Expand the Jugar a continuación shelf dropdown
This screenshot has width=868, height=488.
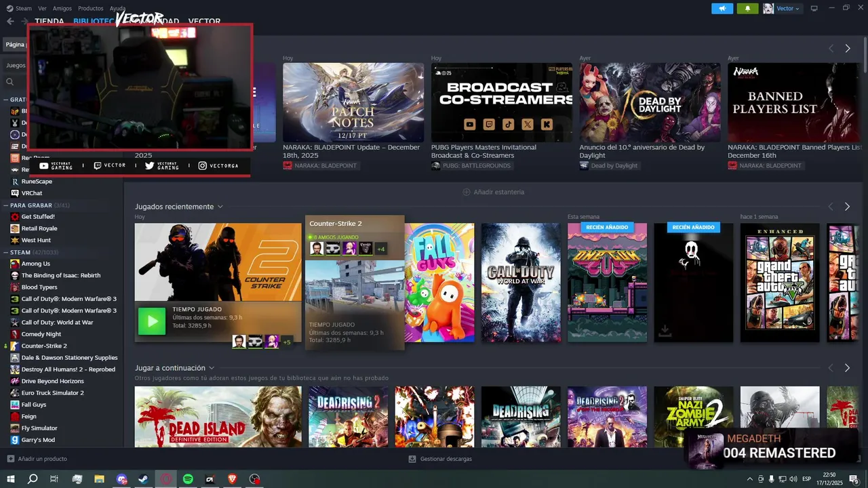pyautogui.click(x=212, y=368)
